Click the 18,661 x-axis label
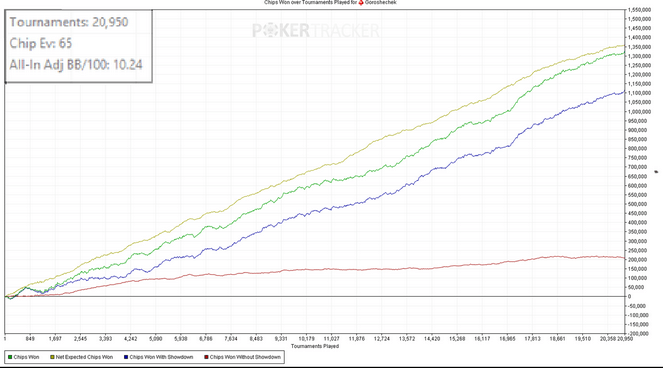The width and height of the screenshot is (663, 368). click(557, 339)
